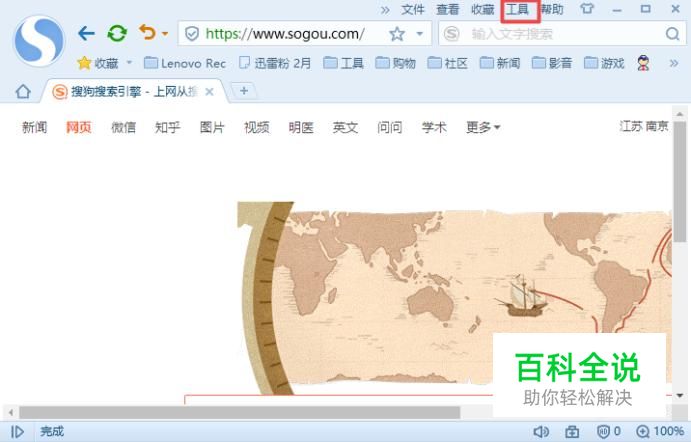The height and width of the screenshot is (442, 691).
Task: Click horizontal scrollbar left arrow
Action: [11, 413]
